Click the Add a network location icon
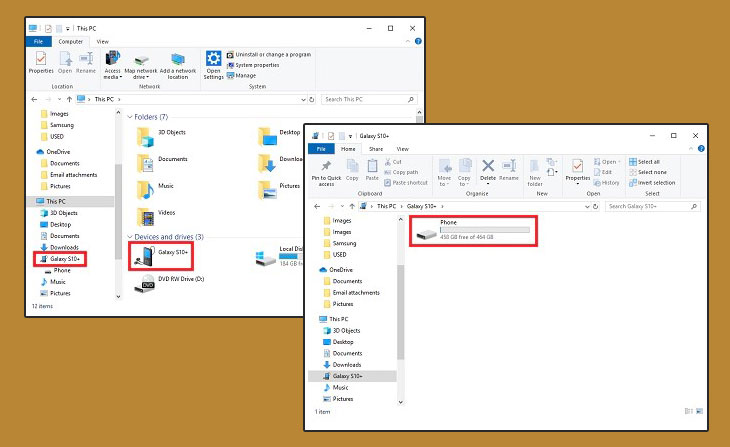This screenshot has height=447, width=730. pos(179,64)
